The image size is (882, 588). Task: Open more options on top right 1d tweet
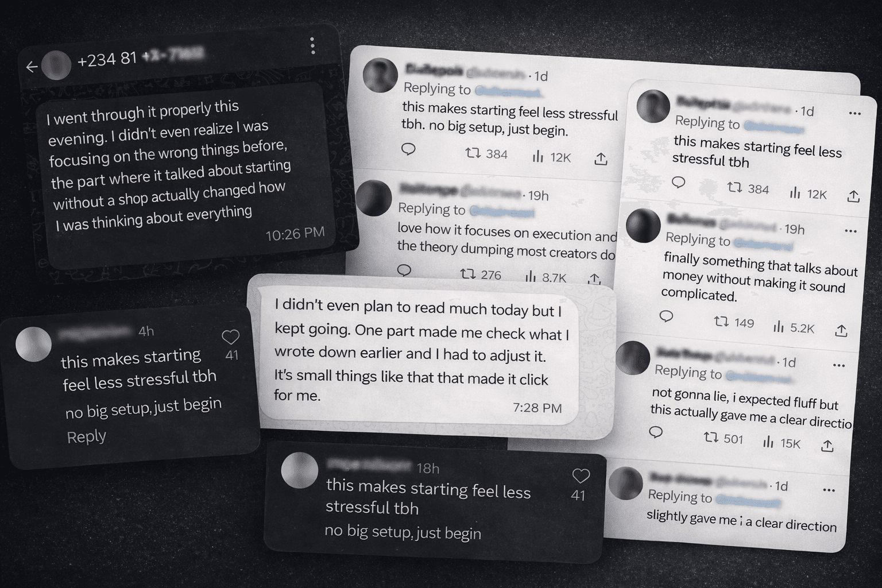pos(854,114)
